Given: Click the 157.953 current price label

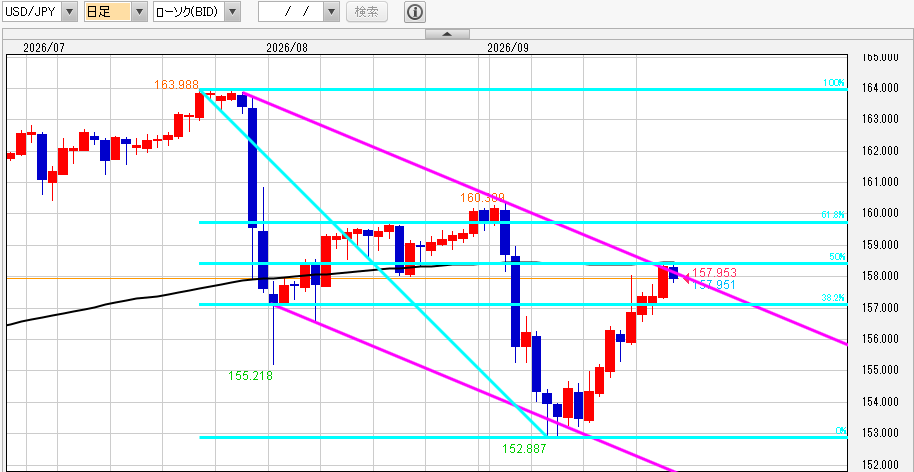Looking at the screenshot, I should click(x=715, y=273).
